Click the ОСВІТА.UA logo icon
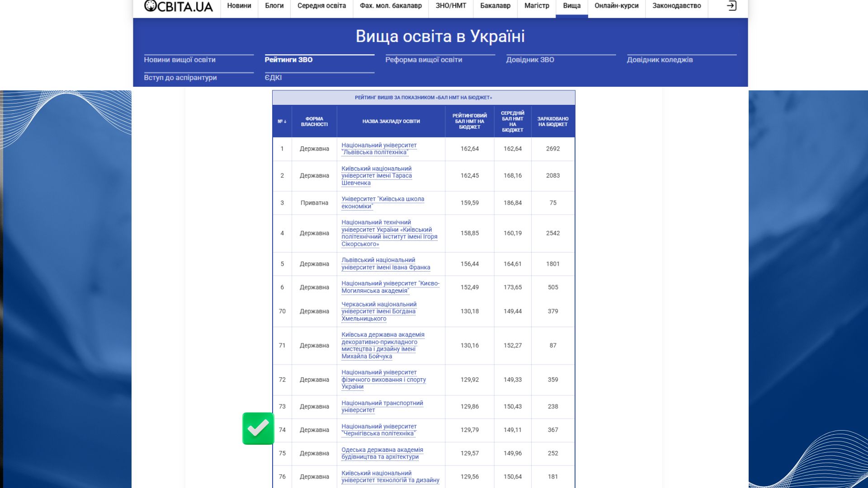 pyautogui.click(x=150, y=6)
